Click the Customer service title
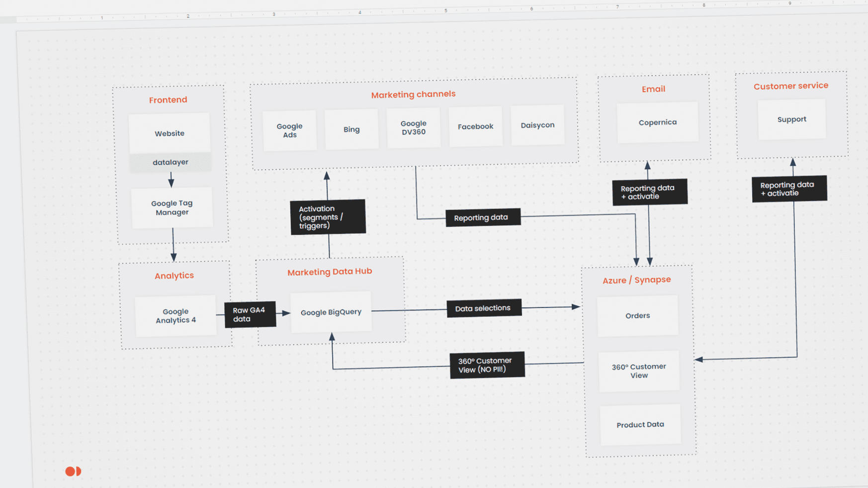Screen dimensions: 868x488 791,86
